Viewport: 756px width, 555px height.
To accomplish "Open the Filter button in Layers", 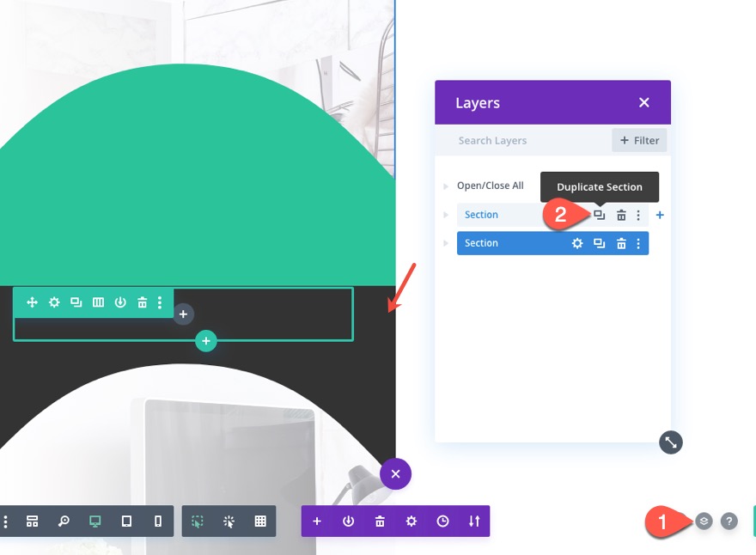I will [639, 140].
